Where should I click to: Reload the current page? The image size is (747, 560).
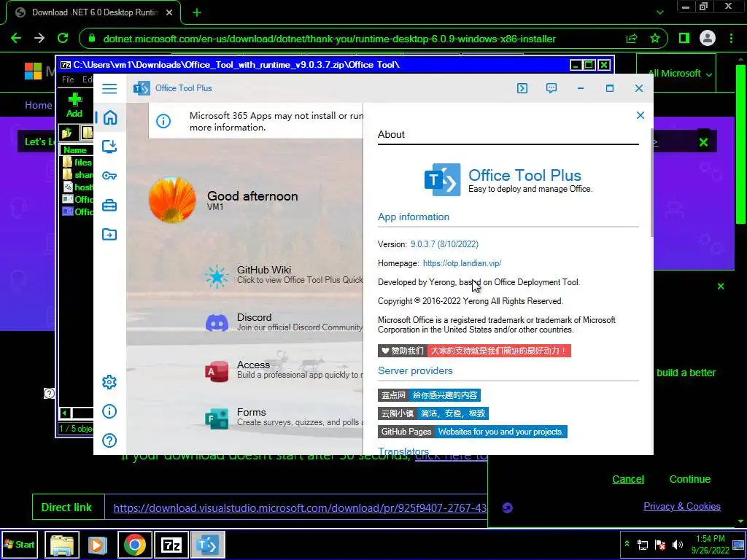click(x=63, y=39)
